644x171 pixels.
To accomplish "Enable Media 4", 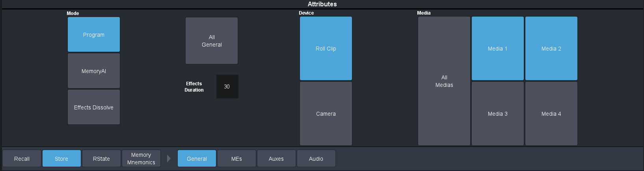I will (551, 113).
